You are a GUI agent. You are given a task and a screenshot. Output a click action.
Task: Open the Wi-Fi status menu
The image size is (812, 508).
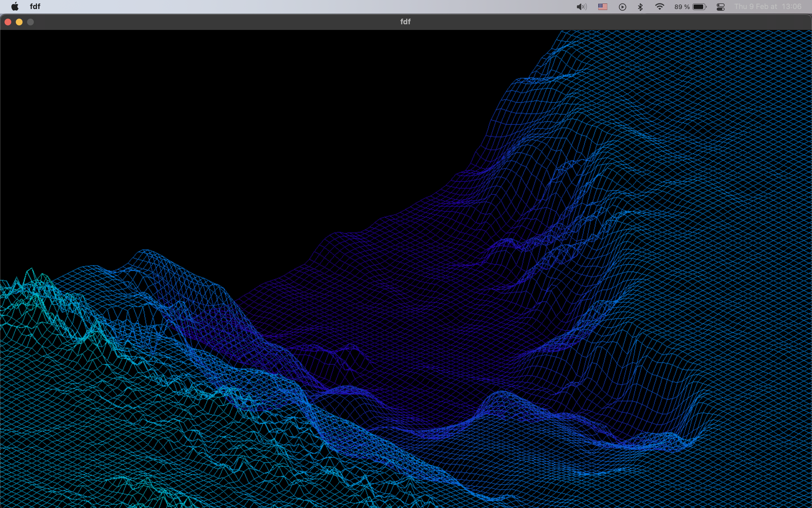659,7
